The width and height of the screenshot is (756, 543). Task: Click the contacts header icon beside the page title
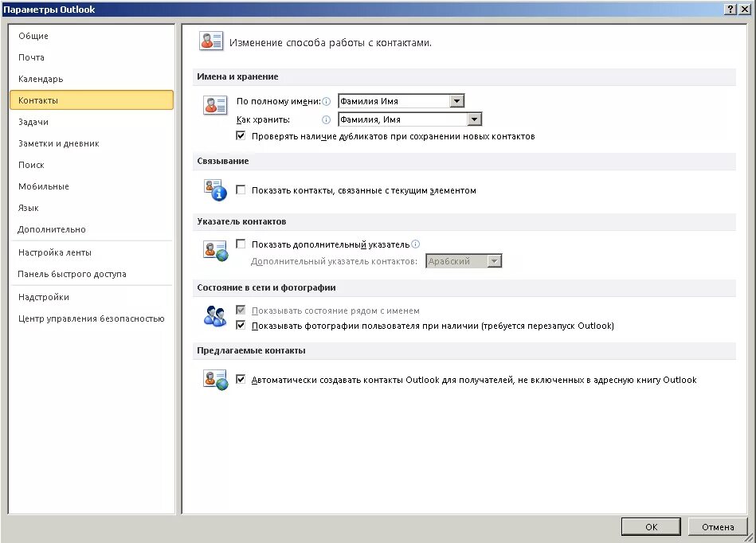[x=211, y=41]
